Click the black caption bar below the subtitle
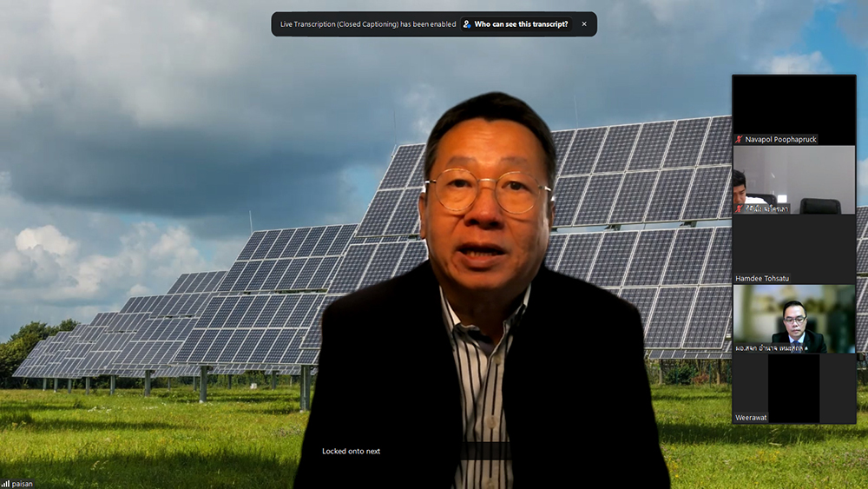868x489 pixels. point(486,451)
